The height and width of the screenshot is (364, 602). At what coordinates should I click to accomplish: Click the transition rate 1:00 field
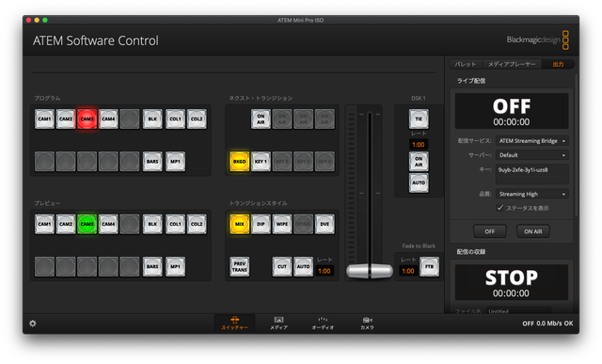coord(325,271)
